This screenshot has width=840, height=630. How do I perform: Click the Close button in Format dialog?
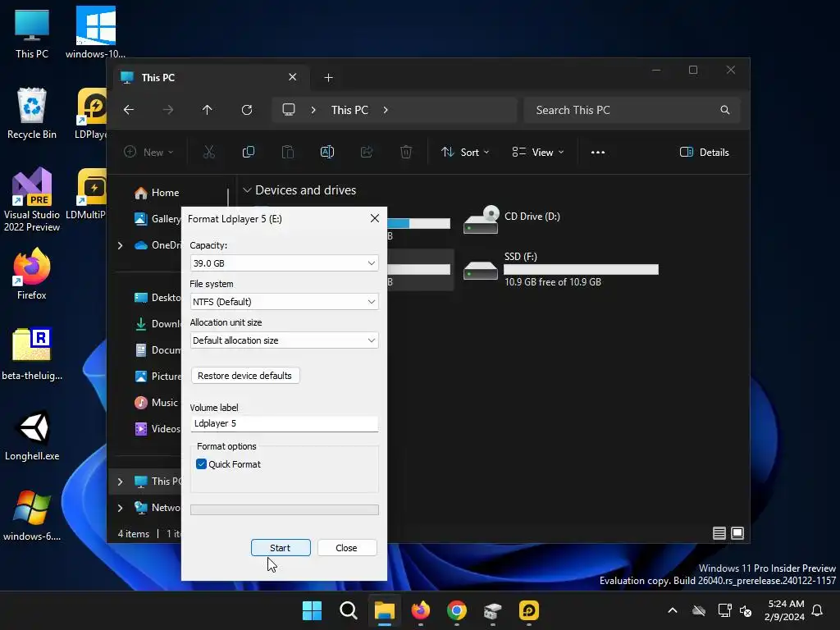click(x=347, y=547)
